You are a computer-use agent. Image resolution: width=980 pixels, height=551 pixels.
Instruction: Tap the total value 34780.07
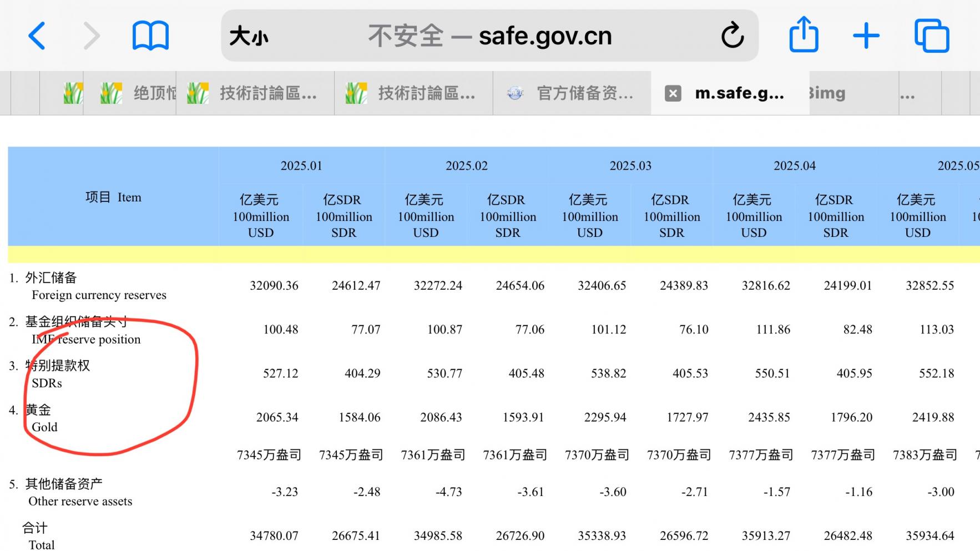point(274,536)
